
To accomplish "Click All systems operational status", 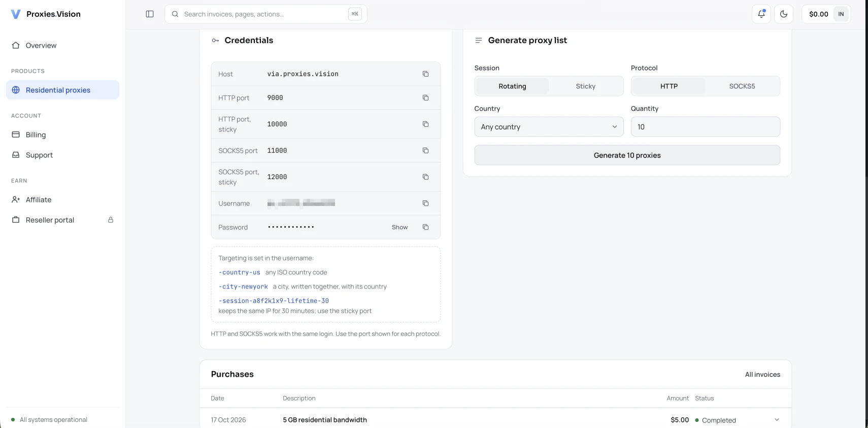I will 49,420.
